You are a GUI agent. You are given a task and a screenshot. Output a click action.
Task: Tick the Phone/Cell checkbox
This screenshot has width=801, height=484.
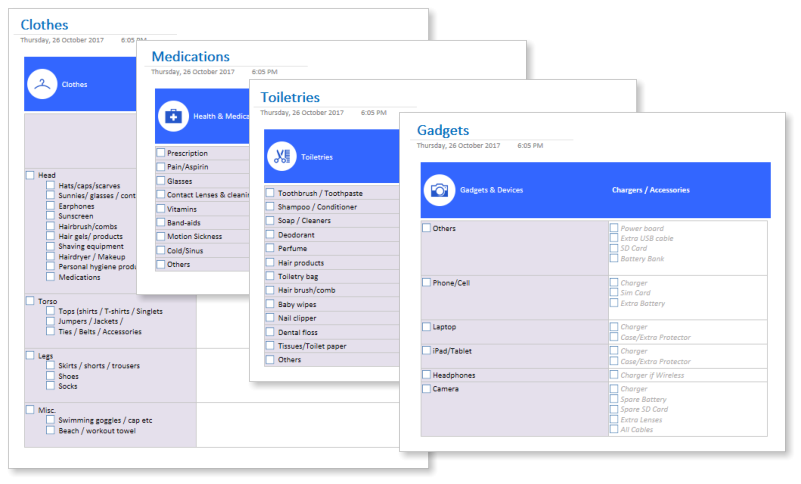point(427,282)
